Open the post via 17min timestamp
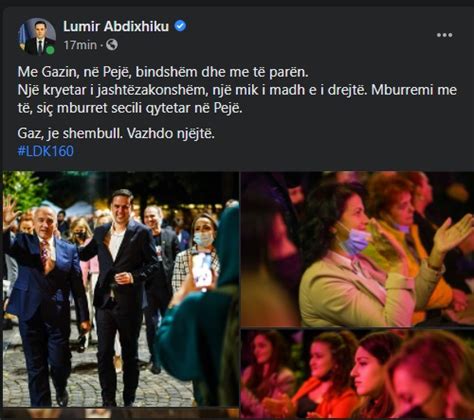 (80, 45)
